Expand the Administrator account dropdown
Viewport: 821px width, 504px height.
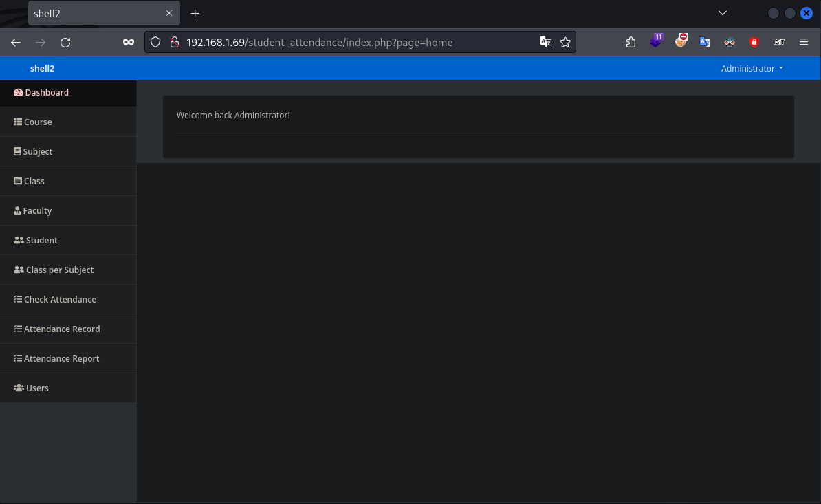[752, 69]
